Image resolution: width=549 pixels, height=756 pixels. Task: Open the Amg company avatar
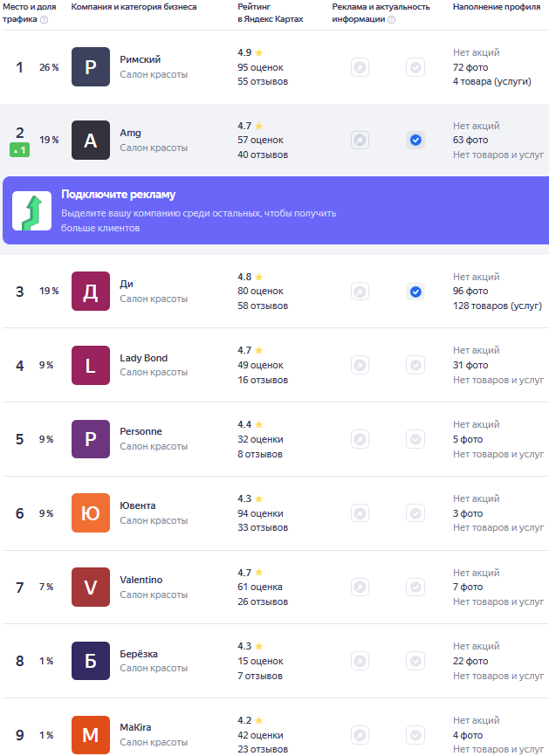(91, 141)
